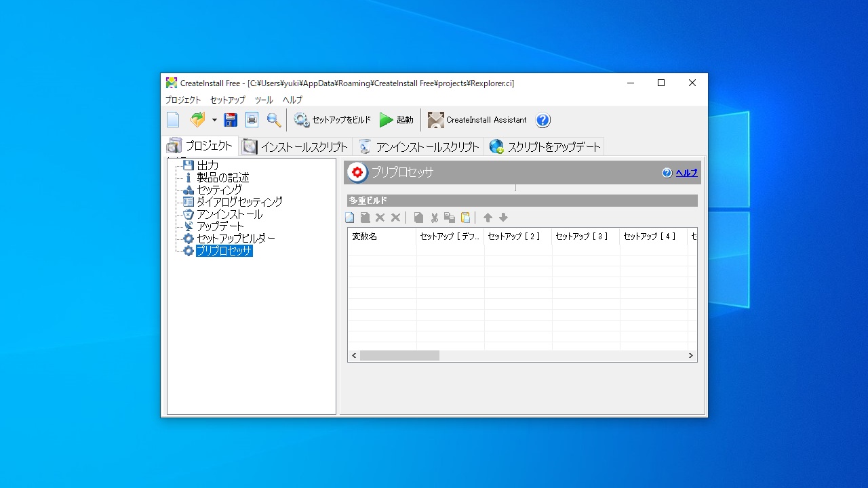Switch to the プロジェクト tab
This screenshot has width=868, height=488.
199,146
